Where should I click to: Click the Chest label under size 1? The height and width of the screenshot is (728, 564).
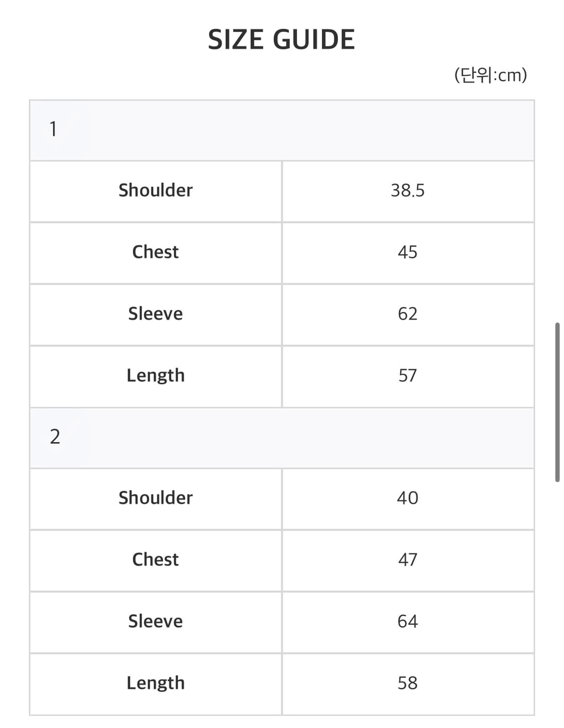(155, 252)
